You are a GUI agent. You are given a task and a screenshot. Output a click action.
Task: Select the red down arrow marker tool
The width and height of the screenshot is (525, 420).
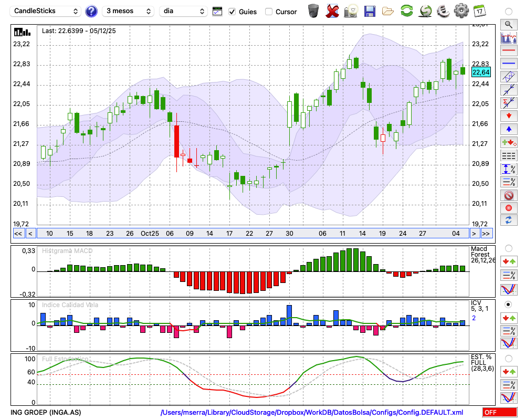[508, 115]
